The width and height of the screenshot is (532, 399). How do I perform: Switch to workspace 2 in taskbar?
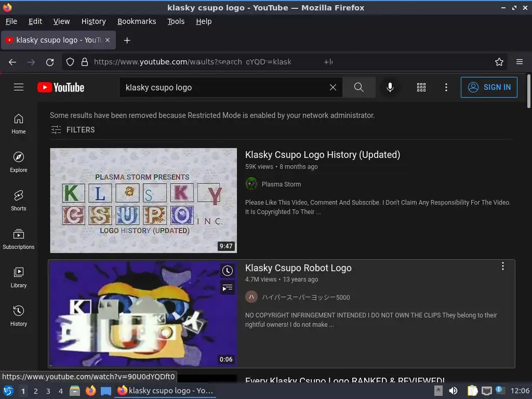tap(36, 391)
